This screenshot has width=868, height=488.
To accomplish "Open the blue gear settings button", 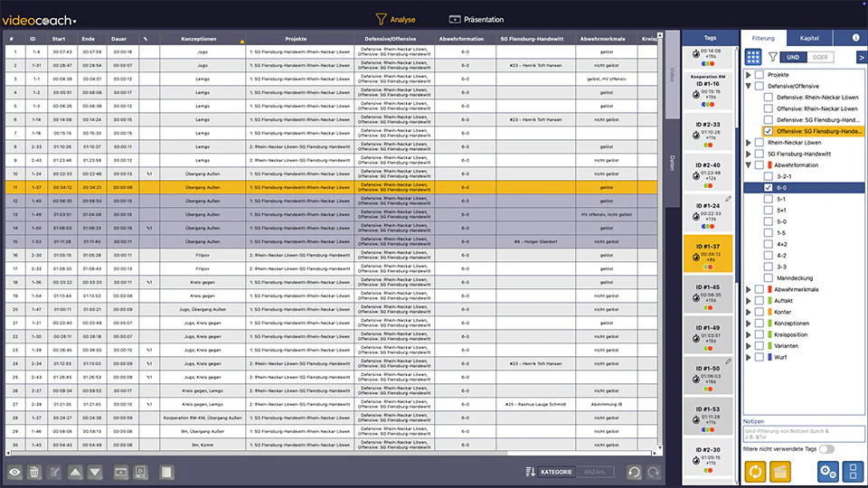I will (x=828, y=472).
